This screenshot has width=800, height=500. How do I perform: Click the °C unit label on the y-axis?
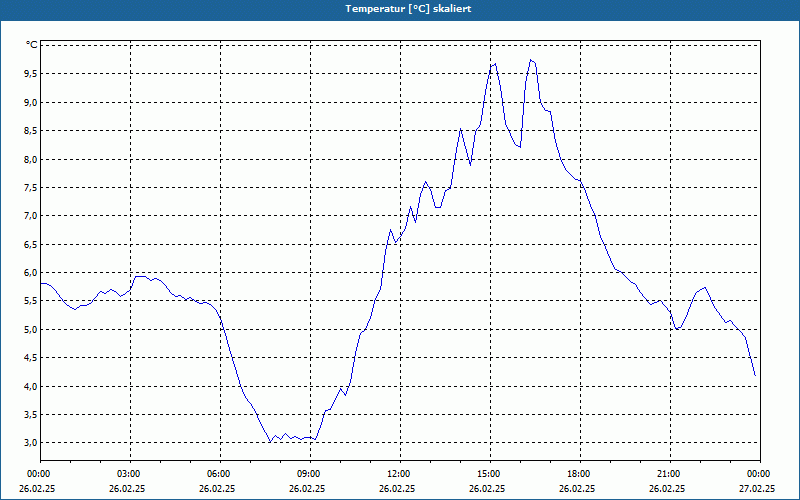[x=32, y=45]
